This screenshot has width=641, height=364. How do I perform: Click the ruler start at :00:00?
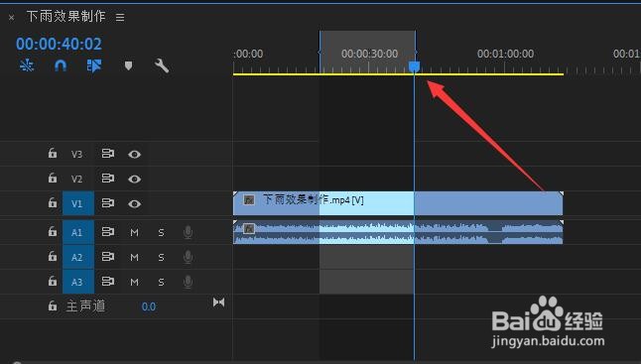248,54
